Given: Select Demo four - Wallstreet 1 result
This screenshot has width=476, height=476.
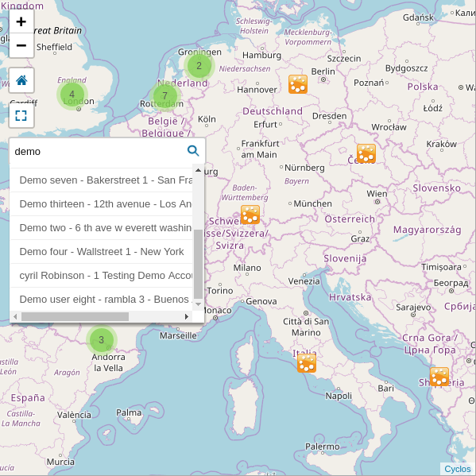Looking at the screenshot, I should point(102,252).
